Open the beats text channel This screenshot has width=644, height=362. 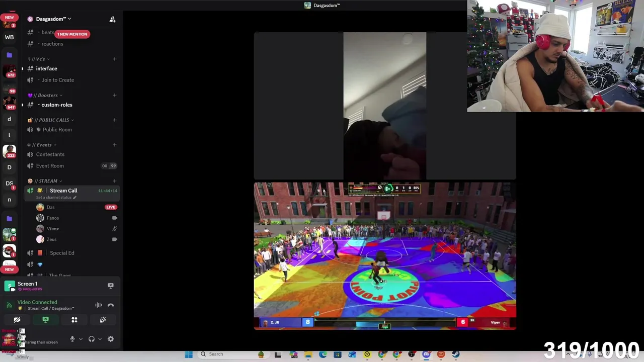point(47,33)
